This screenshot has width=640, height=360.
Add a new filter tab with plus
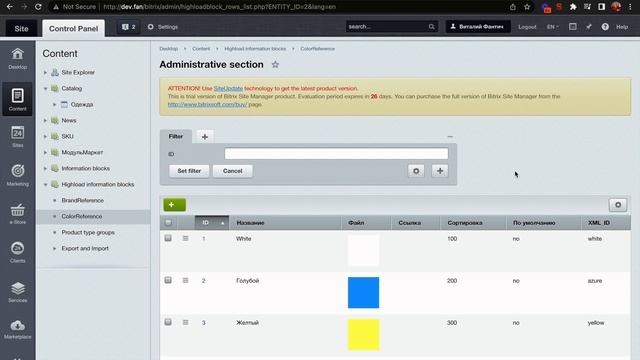point(205,137)
